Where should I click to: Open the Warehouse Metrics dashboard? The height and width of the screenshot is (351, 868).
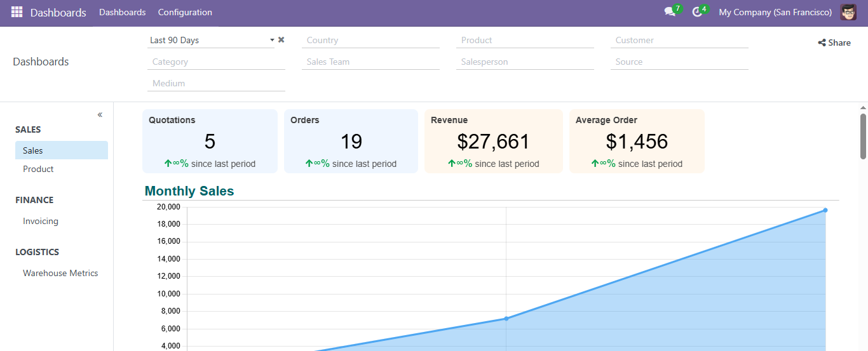click(60, 273)
